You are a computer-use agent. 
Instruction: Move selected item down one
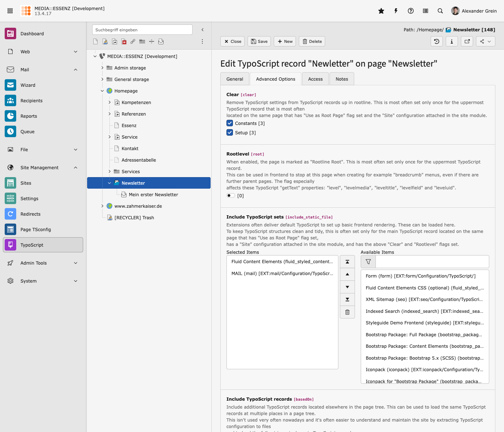347,287
